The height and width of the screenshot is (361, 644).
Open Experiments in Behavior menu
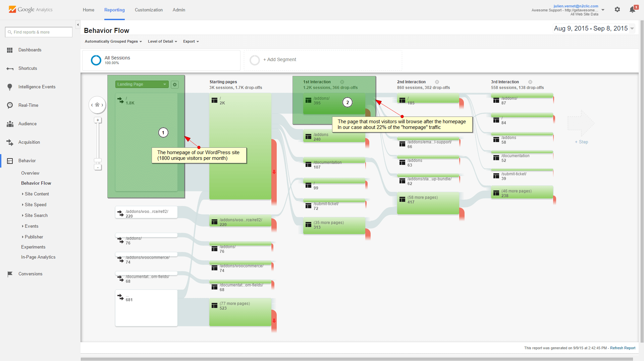[x=33, y=247]
